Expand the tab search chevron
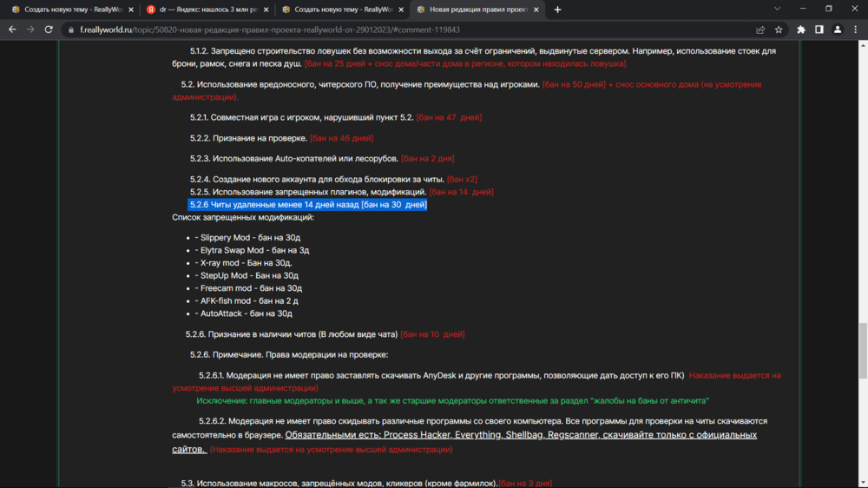 [777, 9]
